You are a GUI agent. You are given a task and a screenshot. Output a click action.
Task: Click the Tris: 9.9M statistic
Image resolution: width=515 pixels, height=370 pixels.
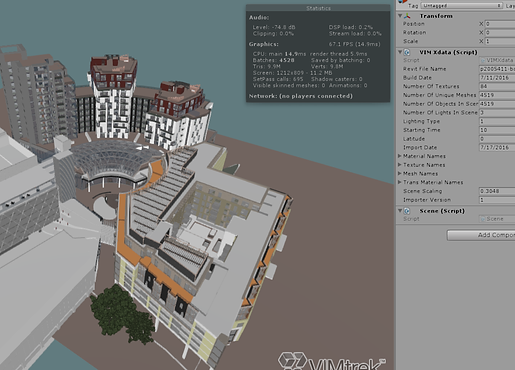[x=267, y=67]
